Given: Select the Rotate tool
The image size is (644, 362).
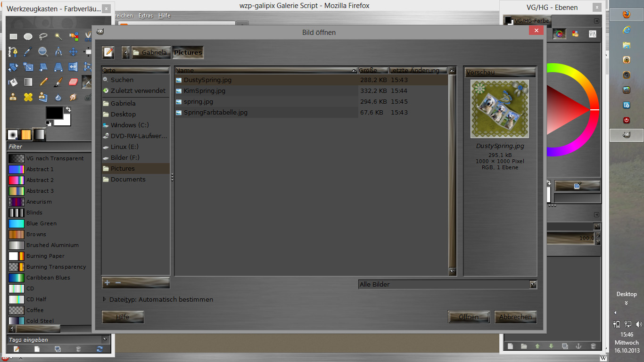Looking at the screenshot, I should click(13, 66).
